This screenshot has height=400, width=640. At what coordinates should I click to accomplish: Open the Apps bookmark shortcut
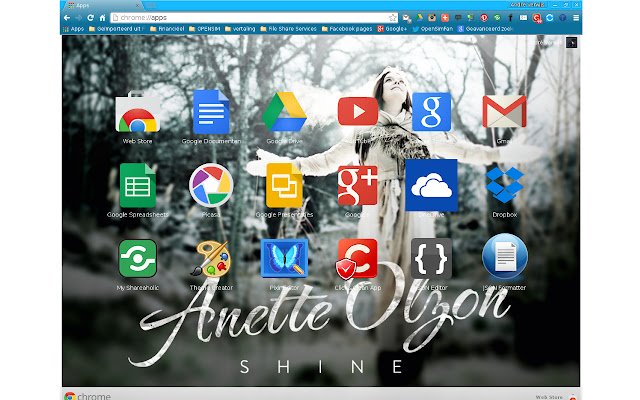(x=73, y=29)
